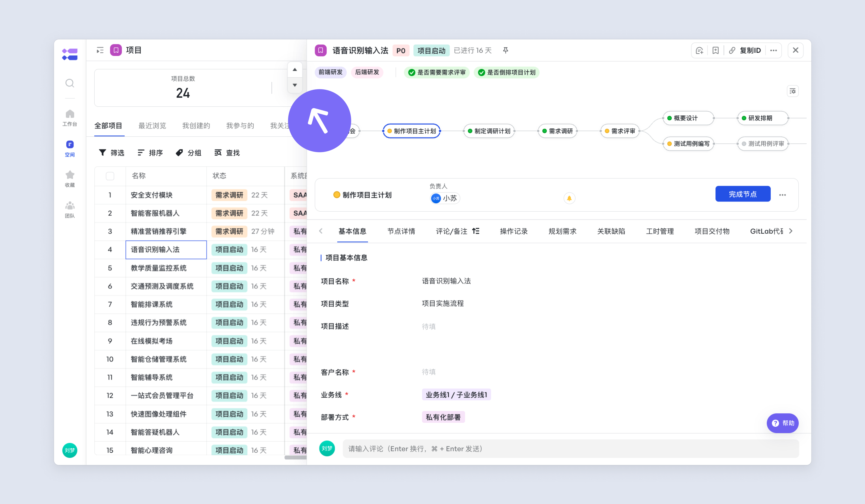Viewport: 865px width, 504px height.
Task: Toggle the select-all checkbox in table header
Action: [x=110, y=176]
